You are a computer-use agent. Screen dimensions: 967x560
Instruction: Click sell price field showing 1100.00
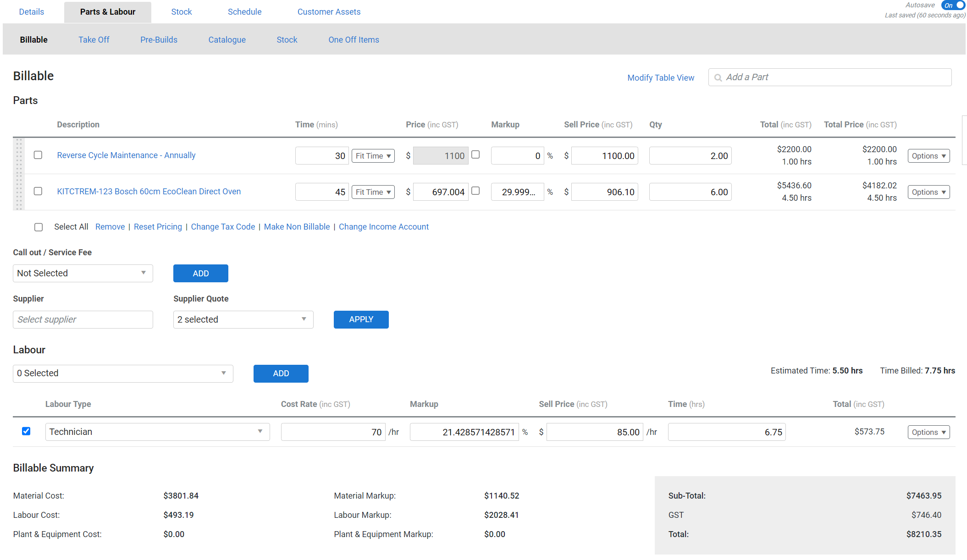coord(605,156)
